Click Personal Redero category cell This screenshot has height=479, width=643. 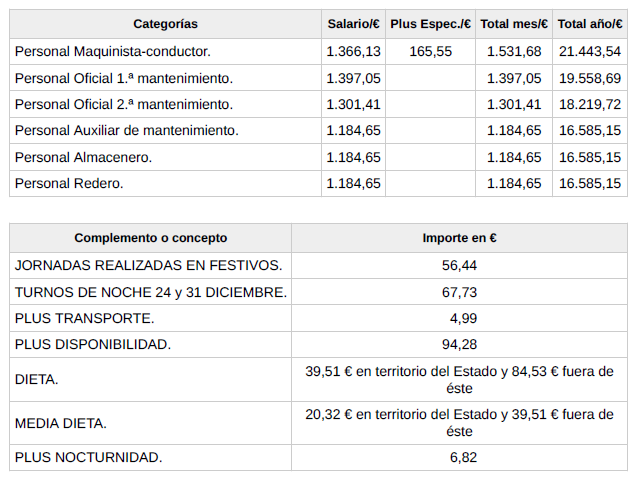(x=69, y=183)
